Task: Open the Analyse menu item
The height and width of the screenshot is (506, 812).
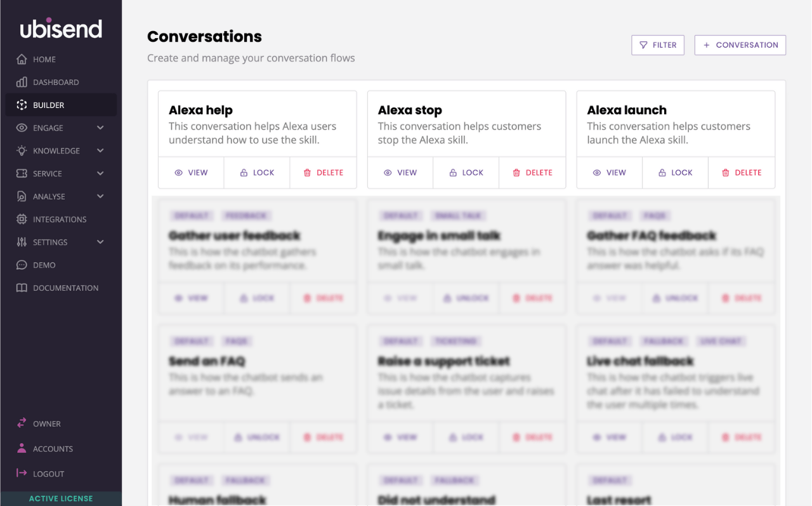Action: (x=49, y=196)
